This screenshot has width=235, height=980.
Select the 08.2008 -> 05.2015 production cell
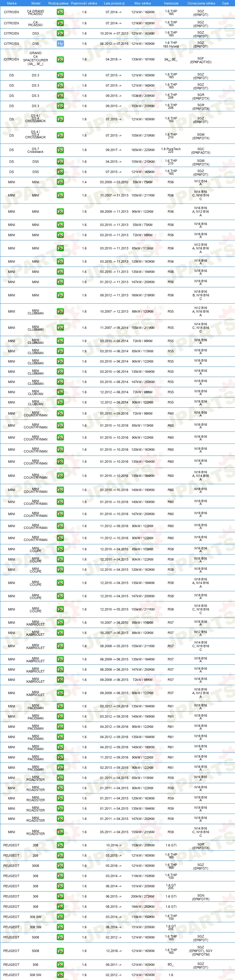click(114, 646)
